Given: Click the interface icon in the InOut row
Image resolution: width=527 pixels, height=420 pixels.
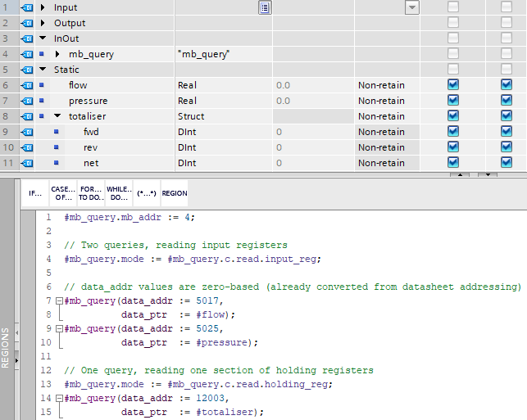Looking at the screenshot, I should [x=27, y=38].
